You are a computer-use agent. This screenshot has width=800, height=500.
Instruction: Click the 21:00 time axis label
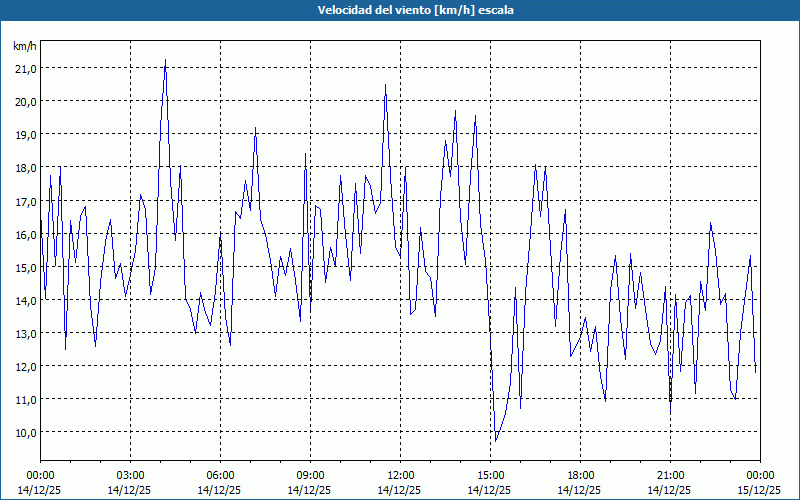(x=670, y=475)
